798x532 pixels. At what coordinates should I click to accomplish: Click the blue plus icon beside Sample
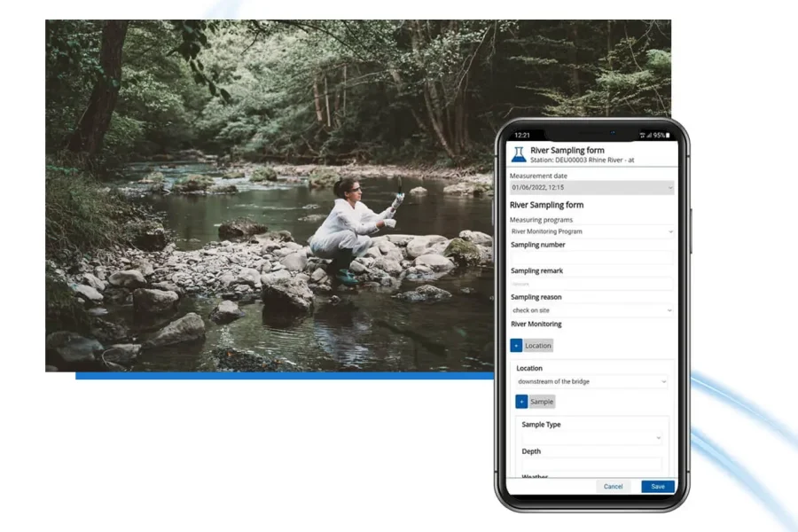click(521, 402)
